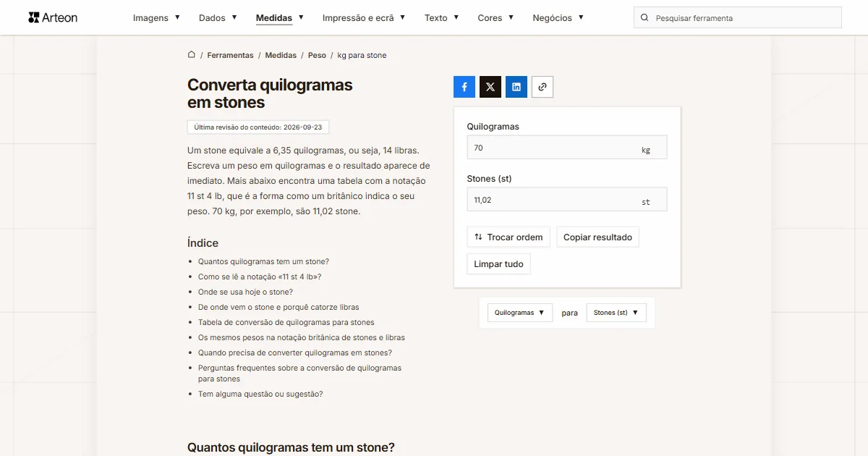
Task: Open the Dados menu
Action: (x=218, y=17)
